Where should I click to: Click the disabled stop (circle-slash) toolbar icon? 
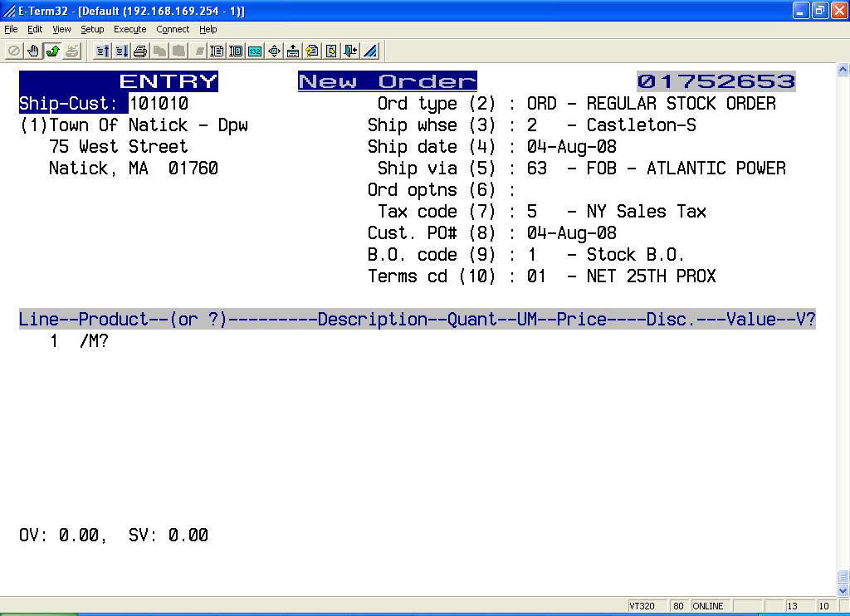[x=14, y=51]
